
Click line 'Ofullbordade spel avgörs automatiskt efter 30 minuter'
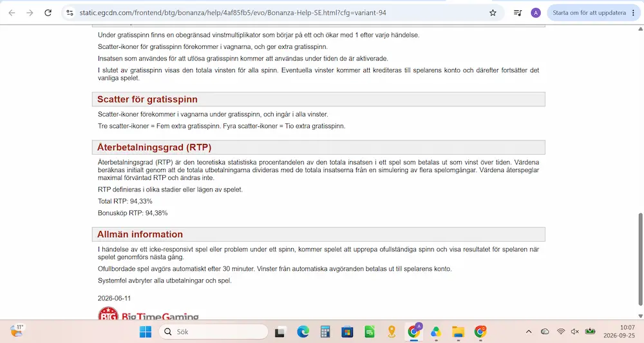(275, 269)
